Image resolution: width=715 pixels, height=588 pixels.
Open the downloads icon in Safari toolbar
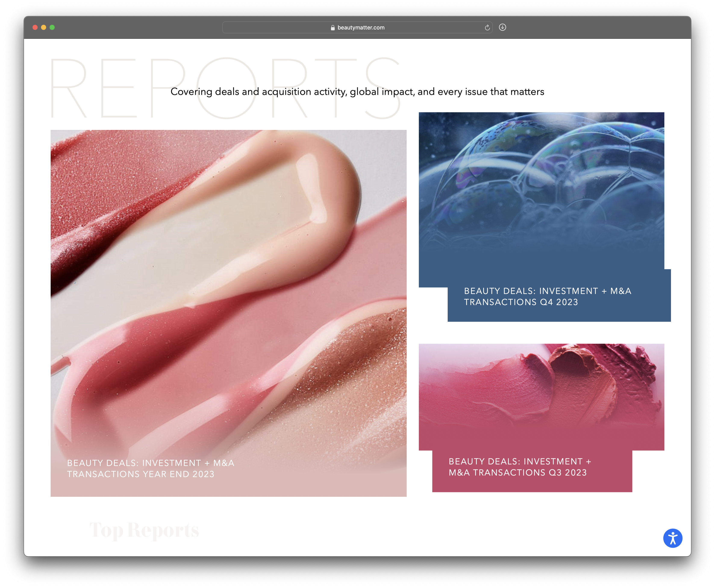(x=502, y=27)
